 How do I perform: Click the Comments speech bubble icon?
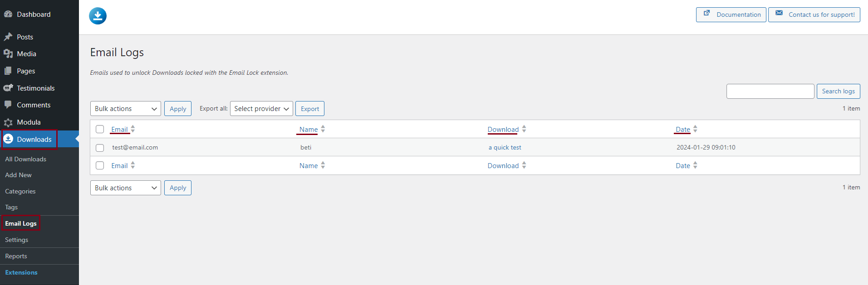(8, 105)
